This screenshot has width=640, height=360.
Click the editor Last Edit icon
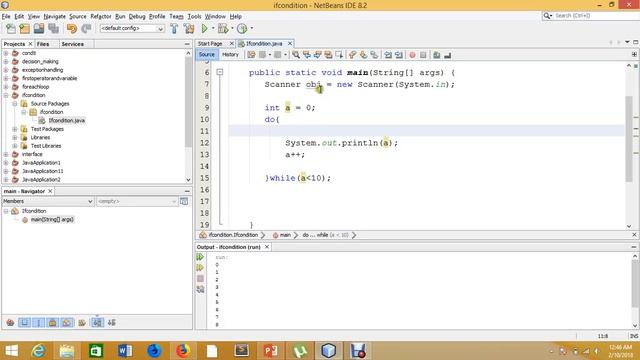(x=251, y=55)
